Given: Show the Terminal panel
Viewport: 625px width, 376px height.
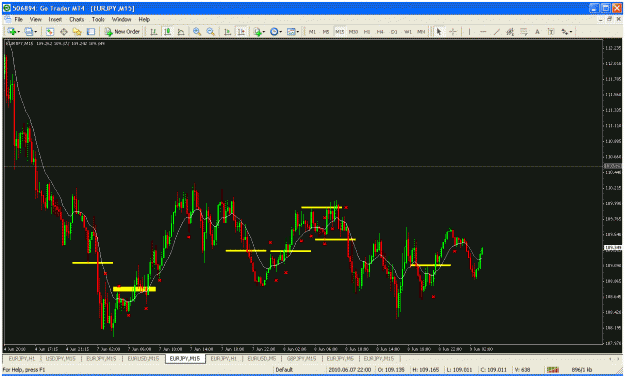Looking at the screenshot, I should click(91, 31).
